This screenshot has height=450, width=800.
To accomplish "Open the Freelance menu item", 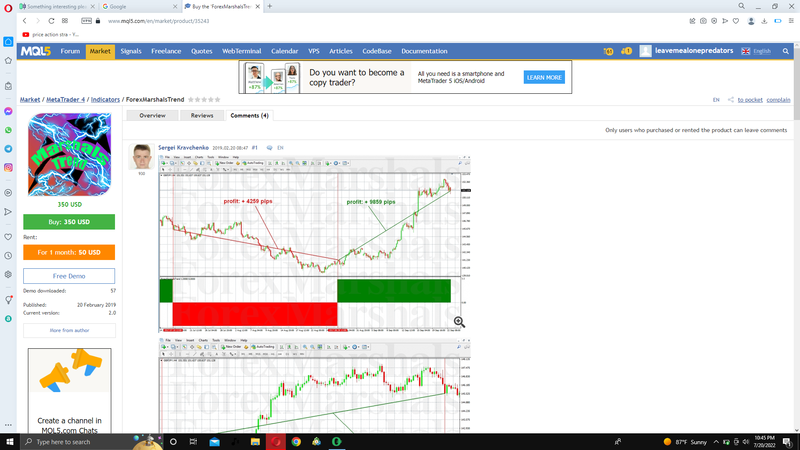I will (x=166, y=51).
